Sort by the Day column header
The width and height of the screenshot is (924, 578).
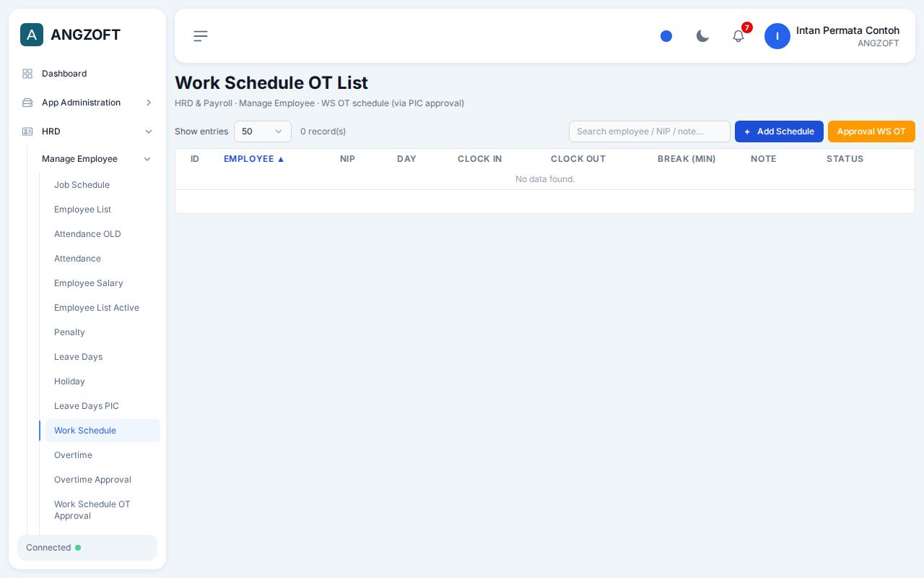click(406, 159)
